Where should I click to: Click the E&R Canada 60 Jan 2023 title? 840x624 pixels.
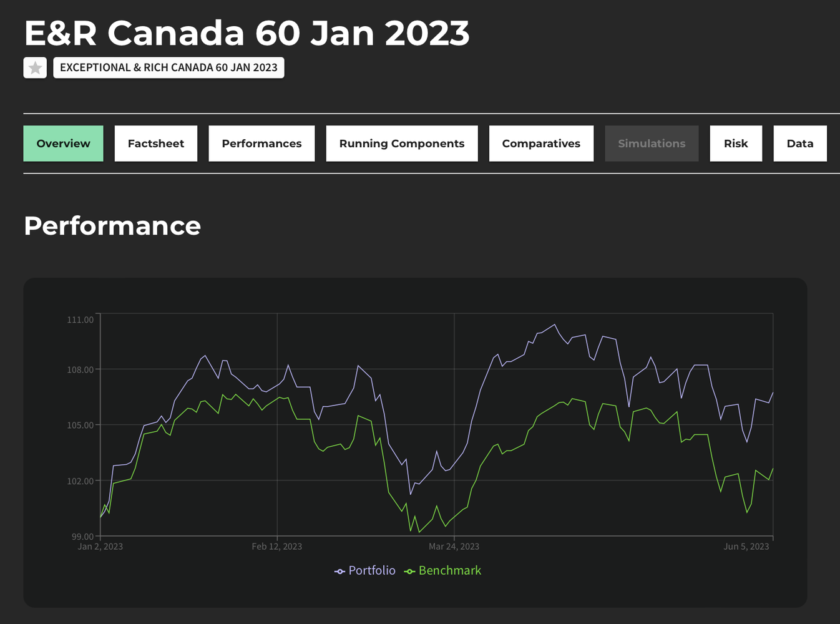[x=247, y=33]
